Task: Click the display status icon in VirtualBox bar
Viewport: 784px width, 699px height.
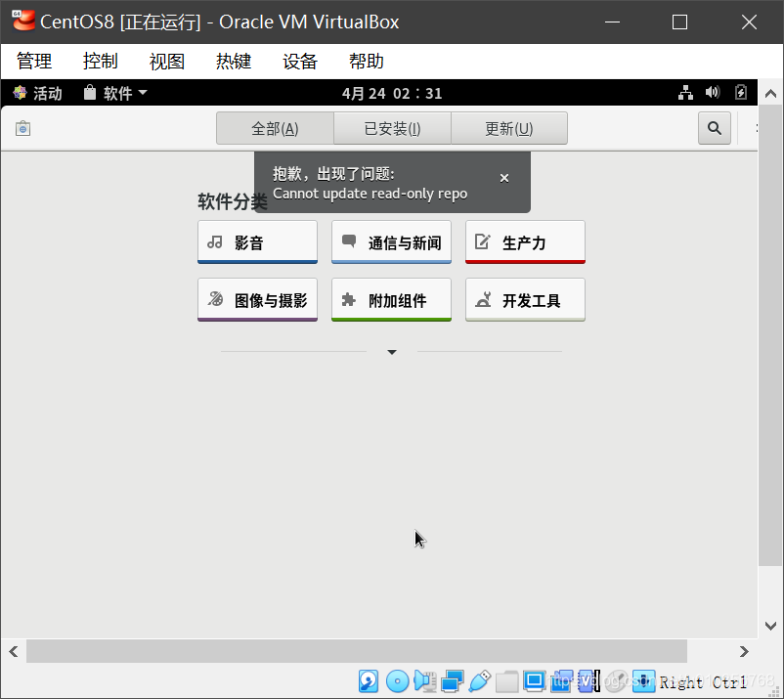Action: point(534,681)
